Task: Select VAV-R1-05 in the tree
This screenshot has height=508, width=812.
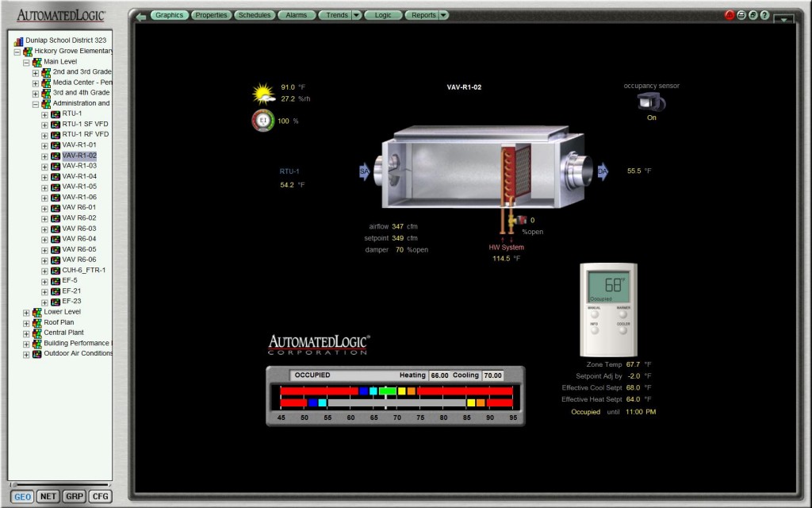Action: (x=79, y=187)
